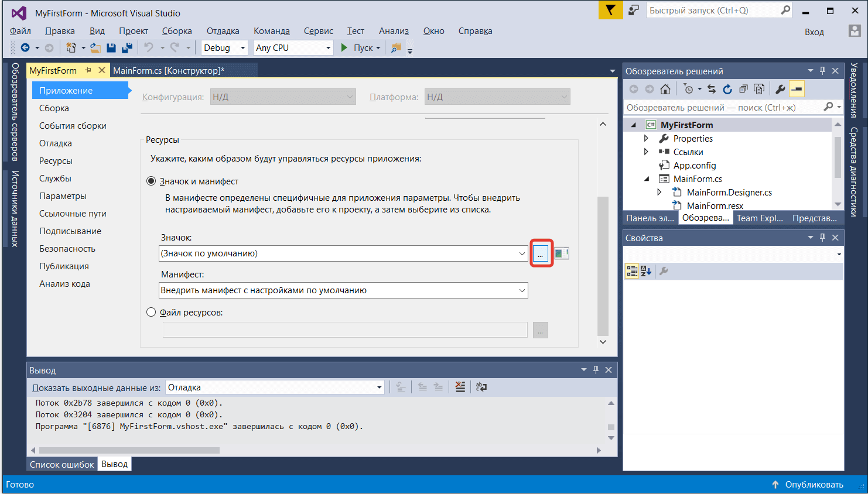Click the Pending Changes Filter clock icon
The width and height of the screenshot is (868, 494).
click(x=688, y=89)
